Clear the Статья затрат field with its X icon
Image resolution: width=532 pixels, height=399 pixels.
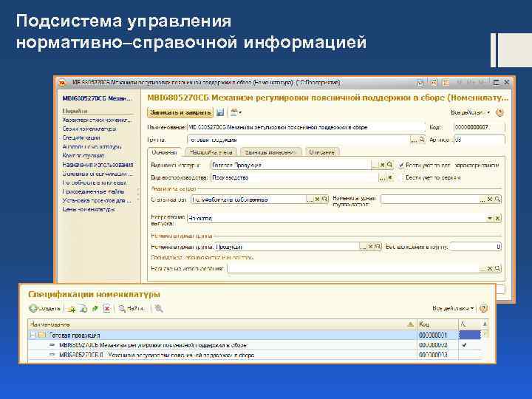pyautogui.click(x=317, y=199)
